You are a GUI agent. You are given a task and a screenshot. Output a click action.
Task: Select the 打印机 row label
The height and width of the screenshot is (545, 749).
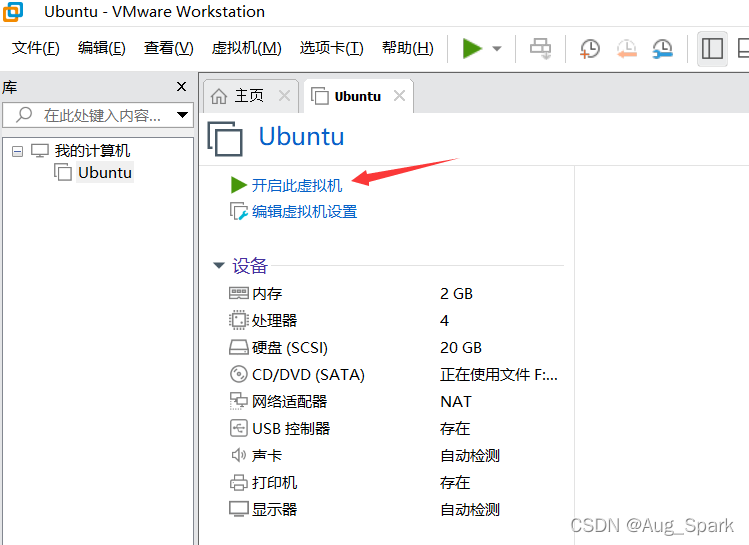coord(275,483)
